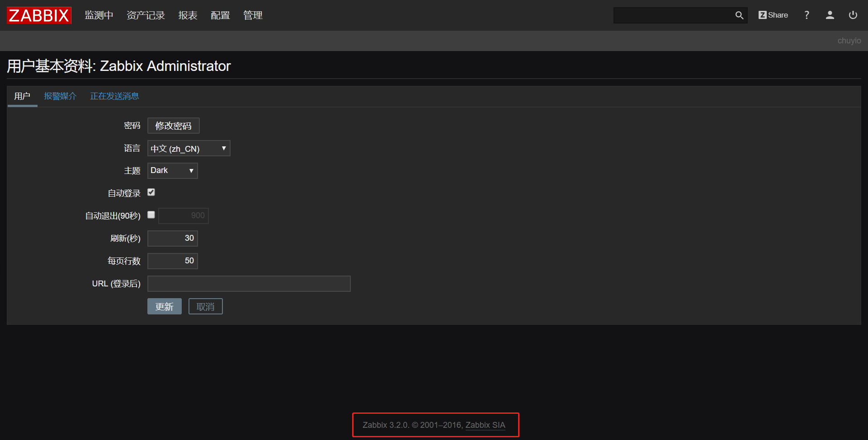This screenshot has width=868, height=440.
Task: Open the 管理 menu
Action: (253, 15)
